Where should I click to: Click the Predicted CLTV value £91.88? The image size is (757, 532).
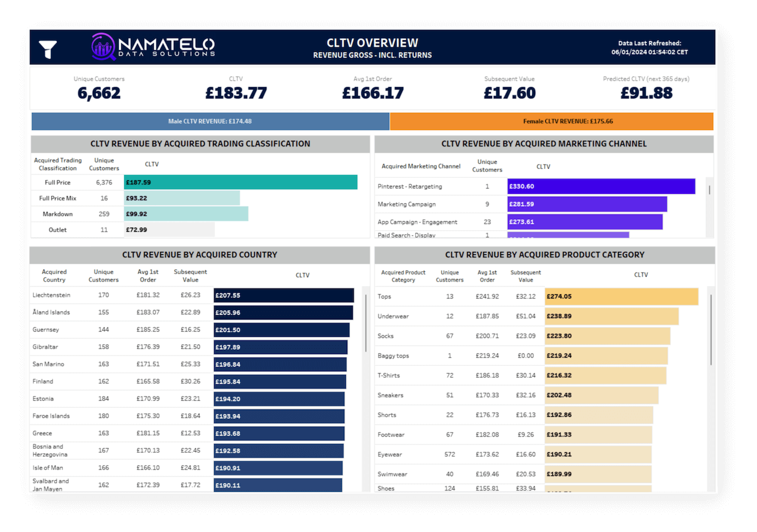[x=646, y=93]
